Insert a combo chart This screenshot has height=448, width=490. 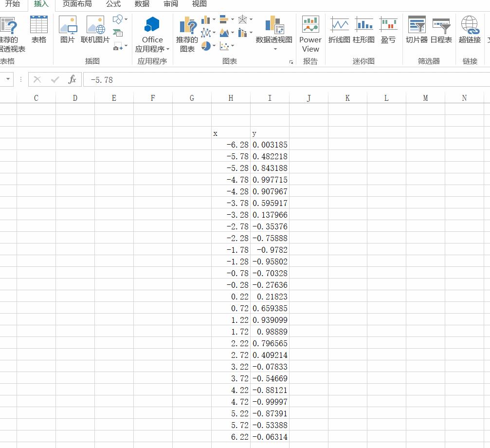coord(242,33)
